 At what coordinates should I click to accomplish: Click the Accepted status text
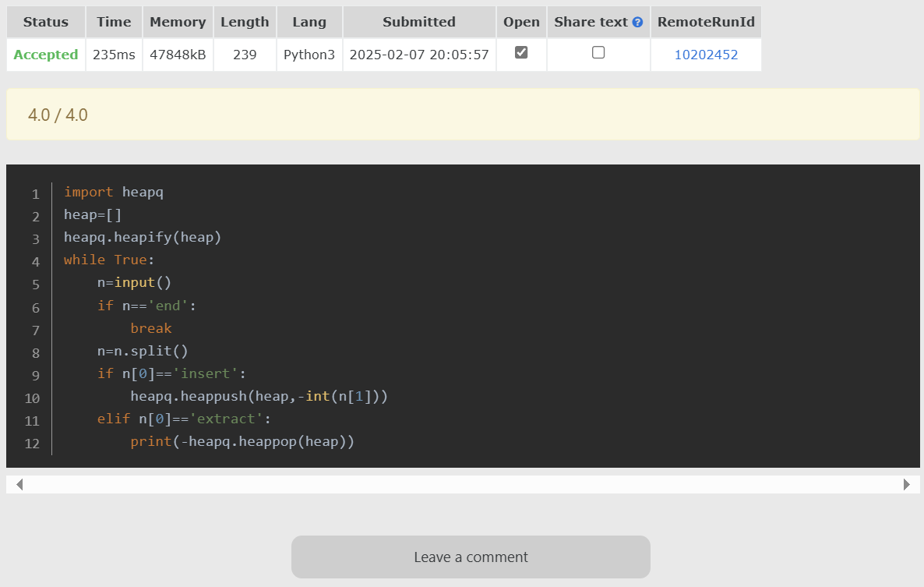[46, 55]
